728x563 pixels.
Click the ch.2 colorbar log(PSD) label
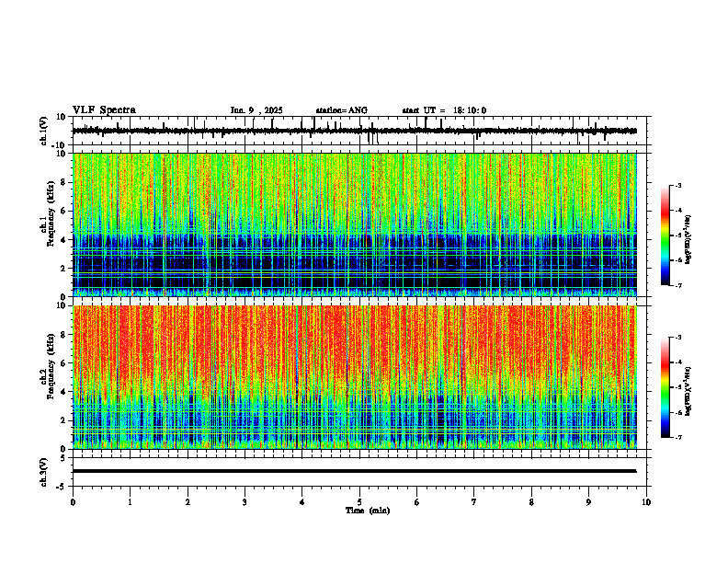(x=688, y=390)
